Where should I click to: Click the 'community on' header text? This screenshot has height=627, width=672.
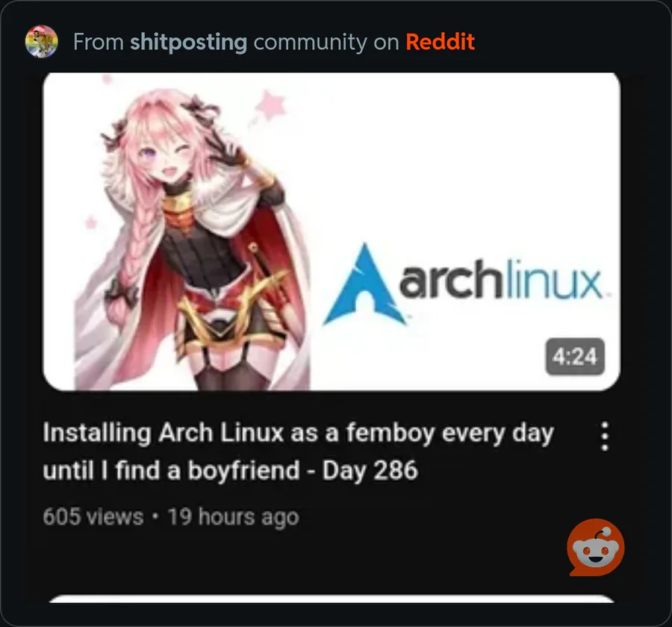[326, 43]
